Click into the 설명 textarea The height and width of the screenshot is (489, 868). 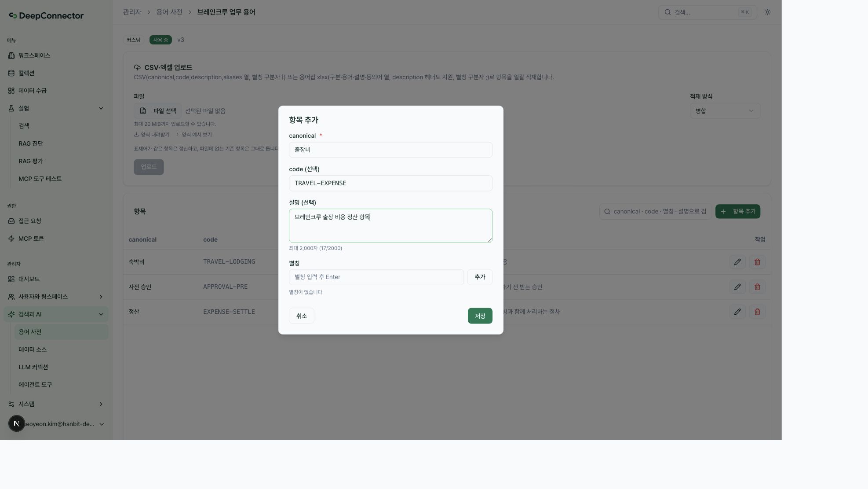click(390, 226)
